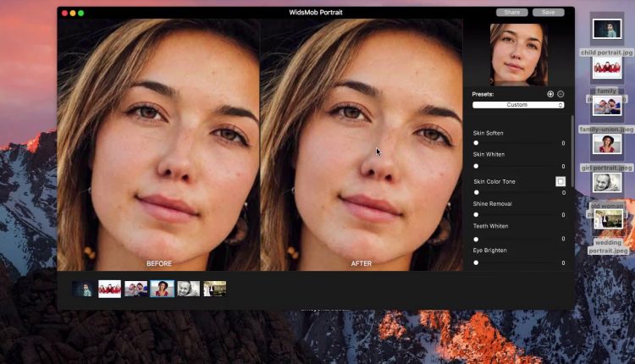The width and height of the screenshot is (635, 364).
Task: Click the Shine Removal slider handle
Action: [476, 215]
